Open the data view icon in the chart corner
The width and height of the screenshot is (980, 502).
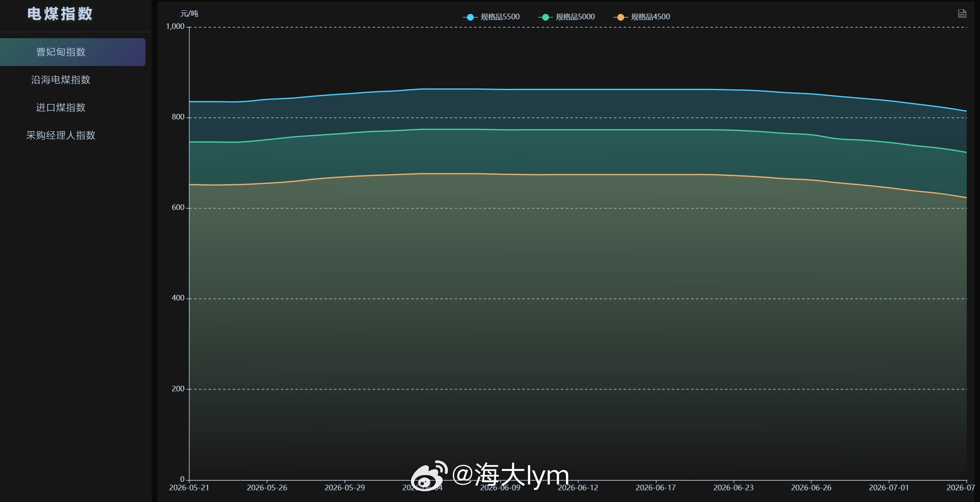pyautogui.click(x=962, y=14)
